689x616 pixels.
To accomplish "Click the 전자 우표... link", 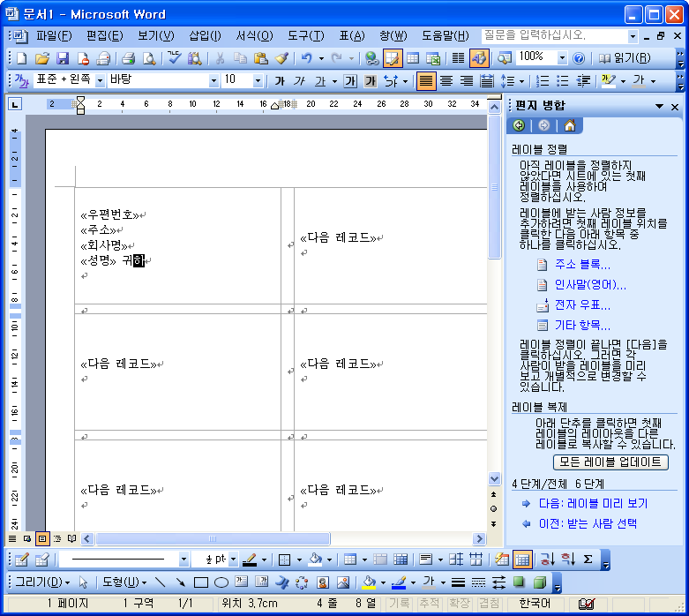I will [582, 305].
